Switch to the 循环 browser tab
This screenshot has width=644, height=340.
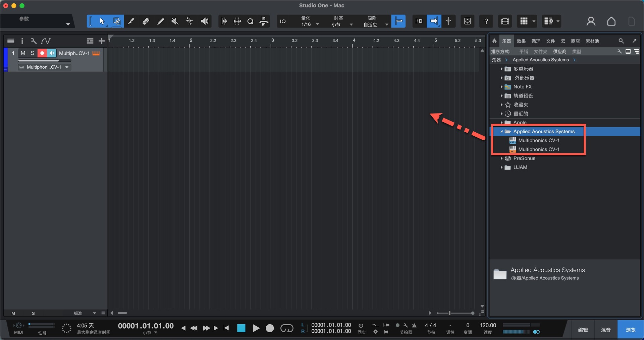[x=536, y=41]
